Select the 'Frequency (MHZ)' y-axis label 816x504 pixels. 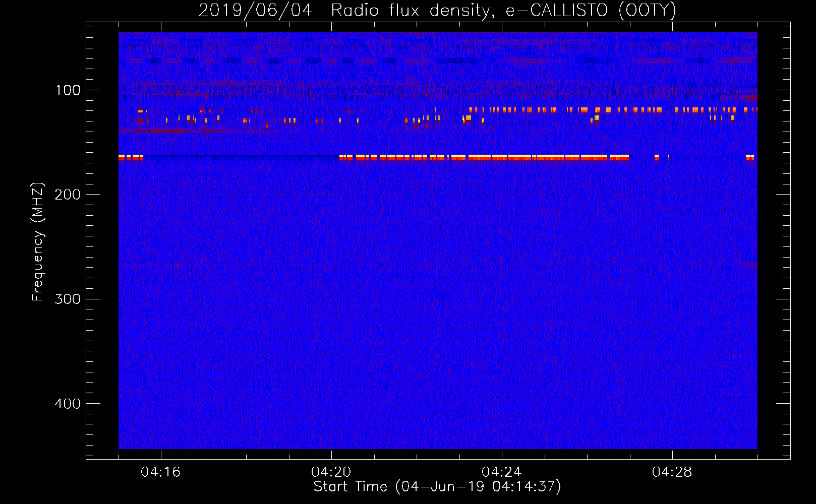38,242
